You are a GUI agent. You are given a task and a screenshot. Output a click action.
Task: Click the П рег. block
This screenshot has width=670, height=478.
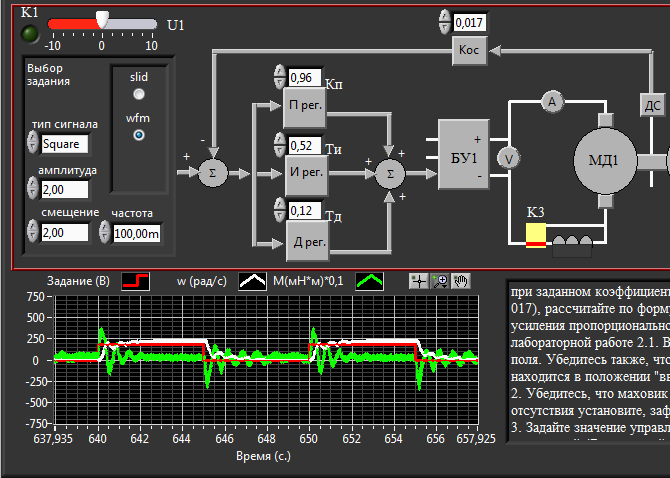coord(305,106)
